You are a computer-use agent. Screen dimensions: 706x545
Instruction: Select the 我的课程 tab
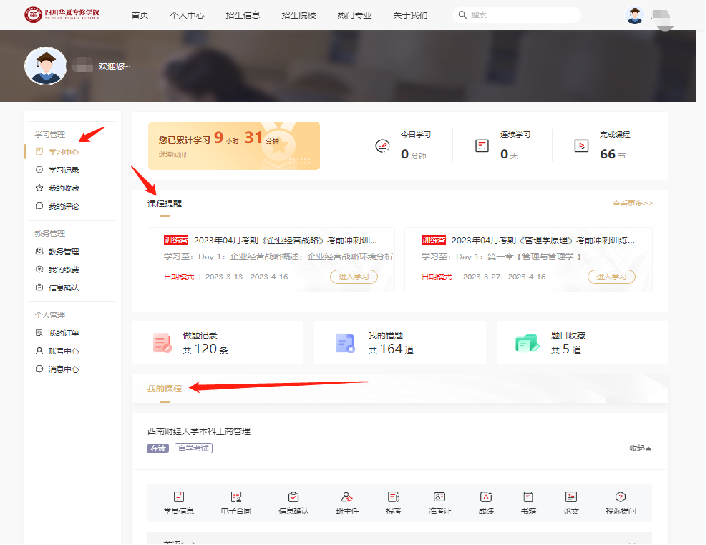tap(164, 388)
